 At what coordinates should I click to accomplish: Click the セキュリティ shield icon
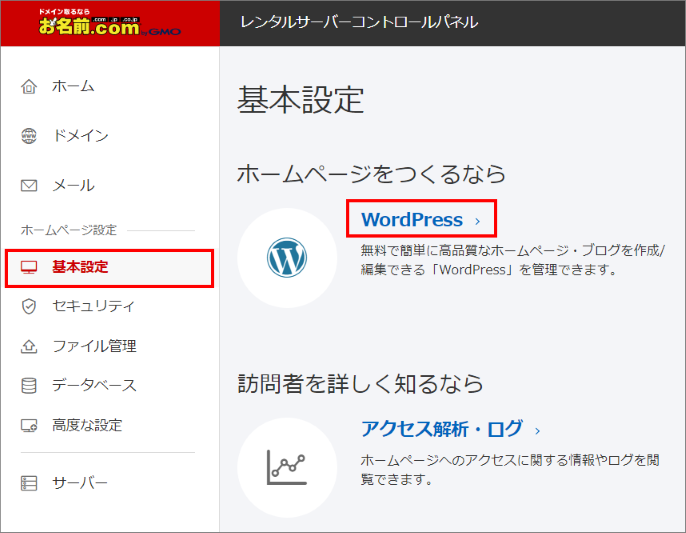tap(29, 306)
